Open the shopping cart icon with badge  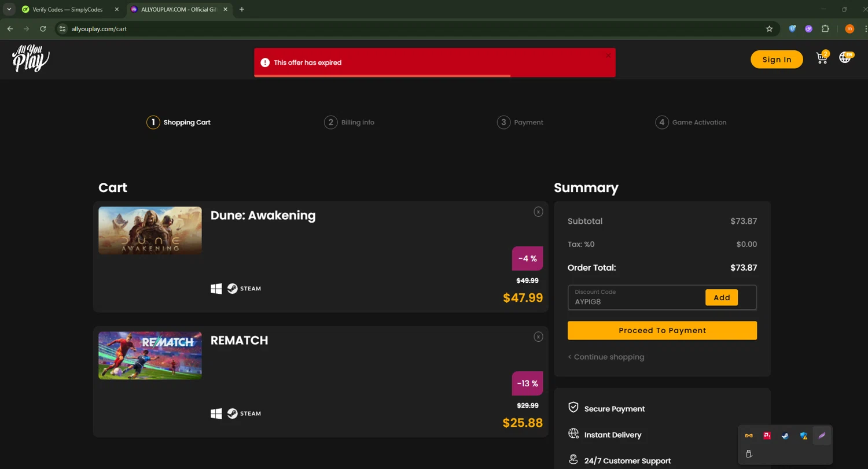822,57
